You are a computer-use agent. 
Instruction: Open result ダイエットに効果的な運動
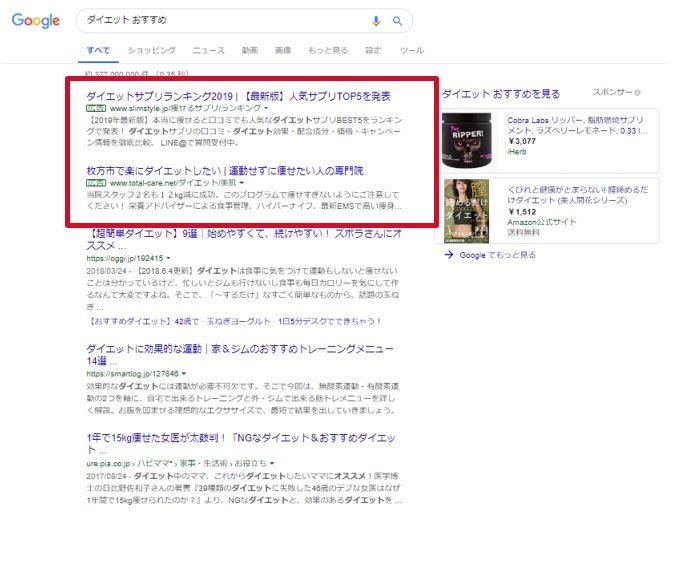point(240,355)
